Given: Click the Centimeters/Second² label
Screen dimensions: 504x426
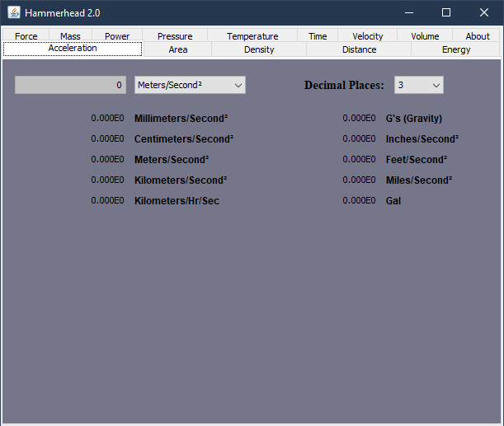Looking at the screenshot, I should click(184, 139).
